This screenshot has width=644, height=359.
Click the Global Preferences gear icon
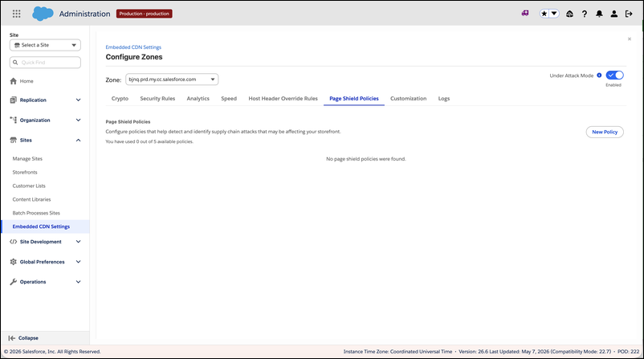[13, 262]
